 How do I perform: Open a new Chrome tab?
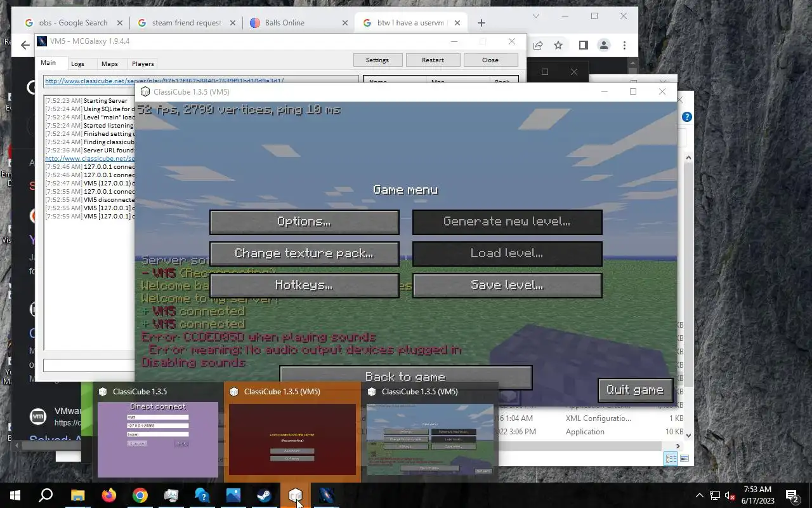pyautogui.click(x=481, y=23)
